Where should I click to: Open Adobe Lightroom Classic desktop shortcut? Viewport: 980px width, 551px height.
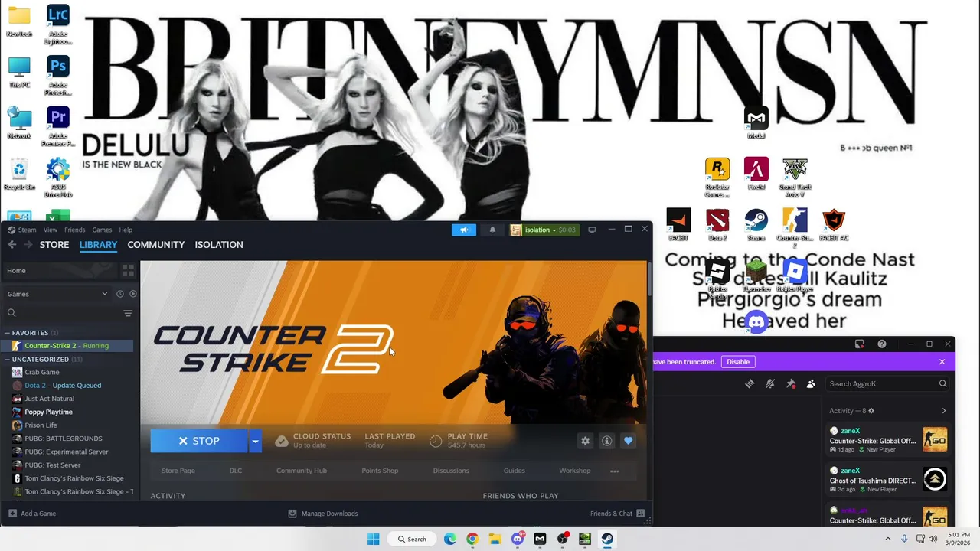click(58, 24)
